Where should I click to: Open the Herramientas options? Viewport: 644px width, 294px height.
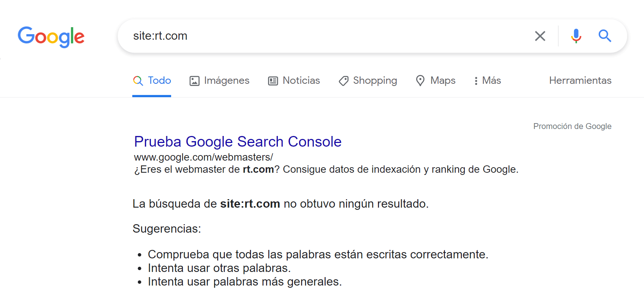tap(580, 80)
